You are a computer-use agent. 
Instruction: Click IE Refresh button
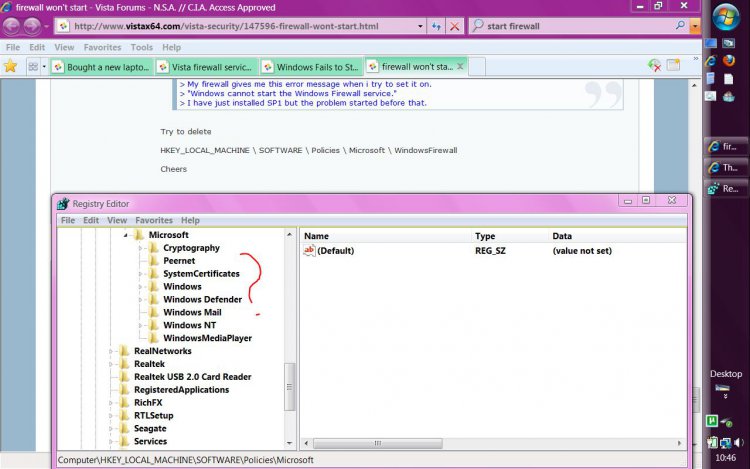(436, 26)
